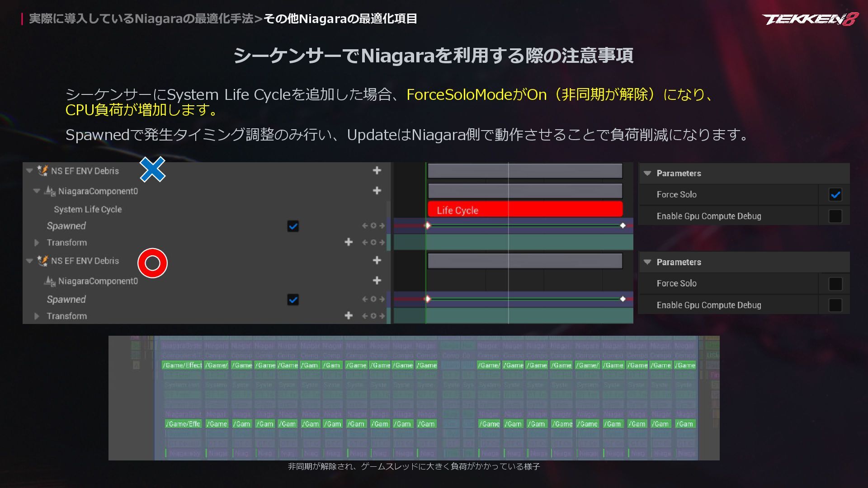Image resolution: width=868 pixels, height=488 pixels.
Task: Click blue X mark beside top Debris track
Action: (x=152, y=169)
